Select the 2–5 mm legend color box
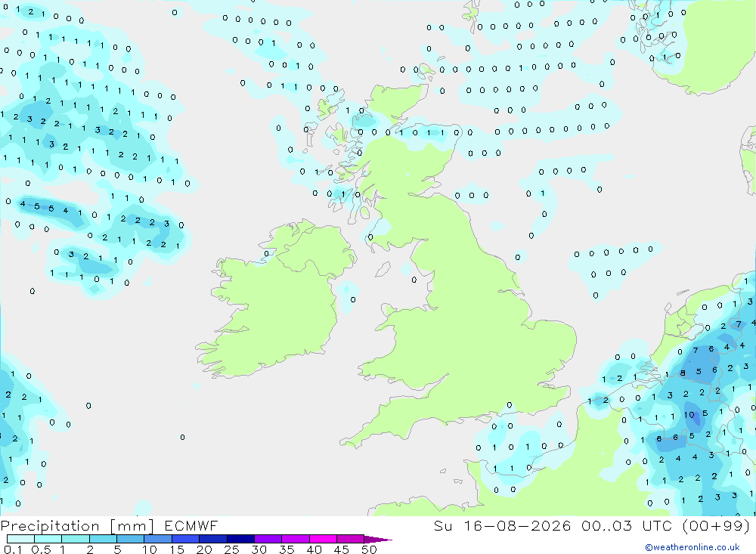The image size is (756, 554). coord(103,539)
